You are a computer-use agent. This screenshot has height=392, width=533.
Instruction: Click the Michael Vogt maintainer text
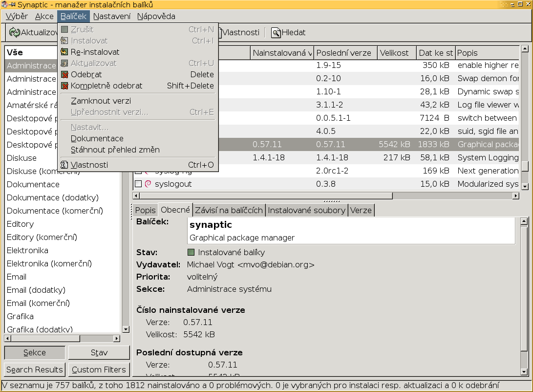(x=251, y=264)
